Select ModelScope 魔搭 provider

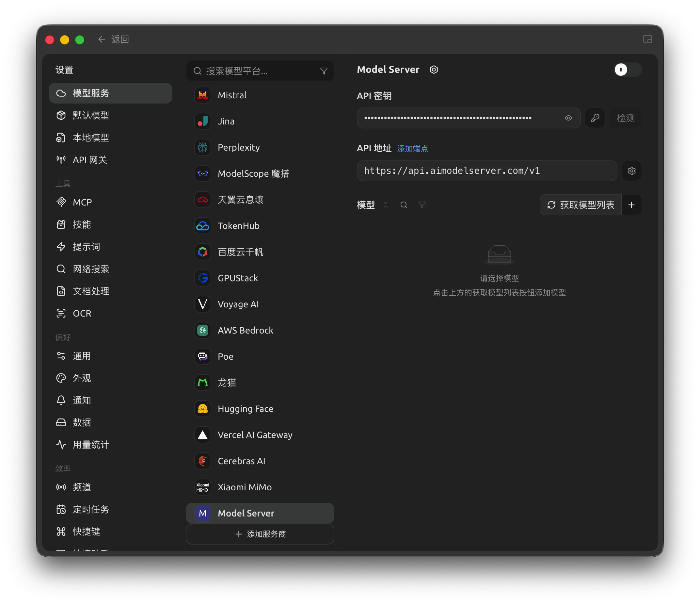click(x=260, y=173)
